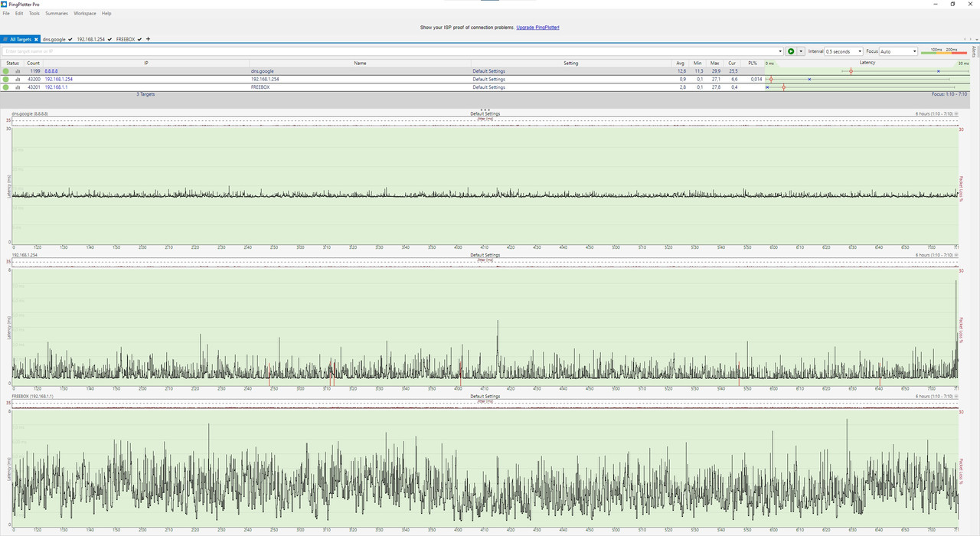This screenshot has width=980, height=536.
Task: Sort by the PL% column header
Action: (x=753, y=63)
